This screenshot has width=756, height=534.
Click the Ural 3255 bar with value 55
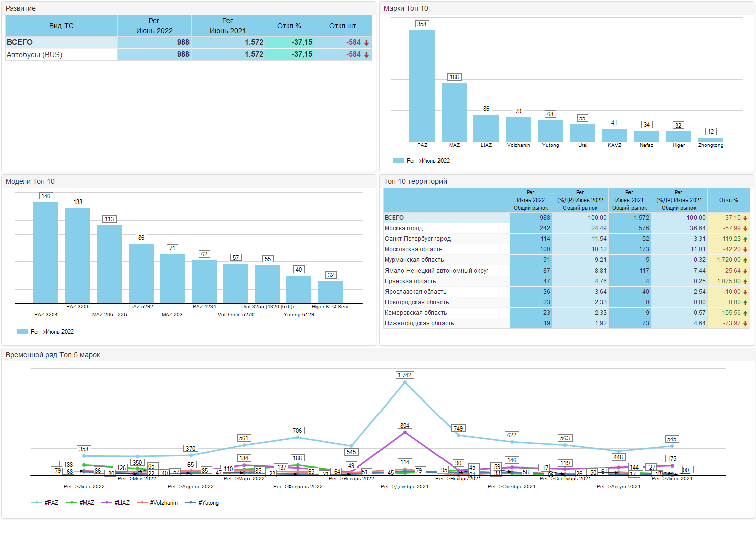click(268, 284)
